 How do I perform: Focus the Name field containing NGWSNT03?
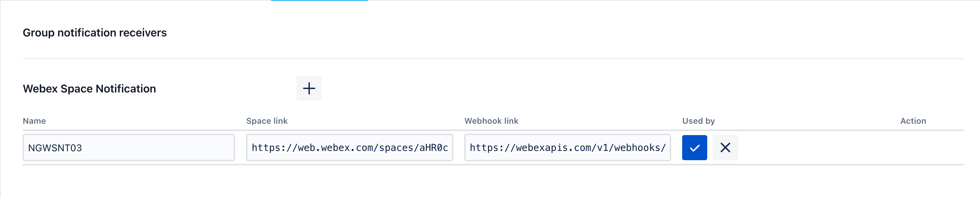point(129,148)
